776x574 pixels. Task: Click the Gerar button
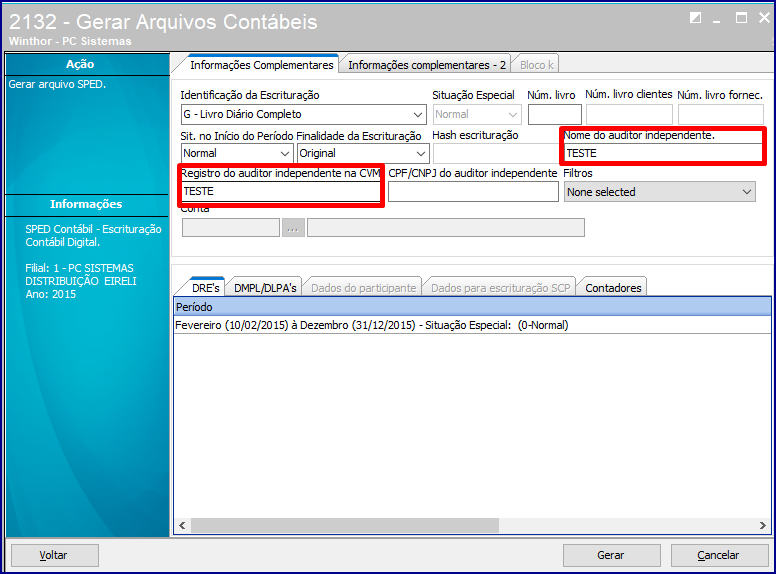tap(611, 555)
